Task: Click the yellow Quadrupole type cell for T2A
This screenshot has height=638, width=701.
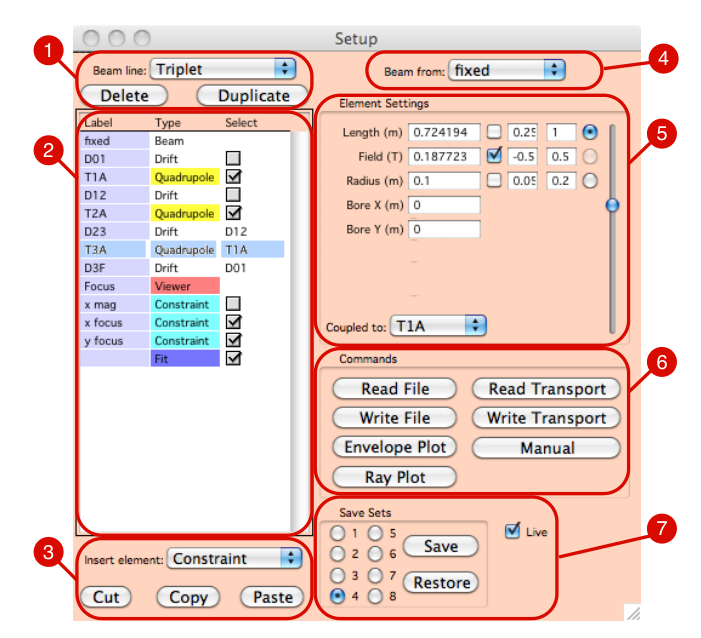Action: click(185, 213)
